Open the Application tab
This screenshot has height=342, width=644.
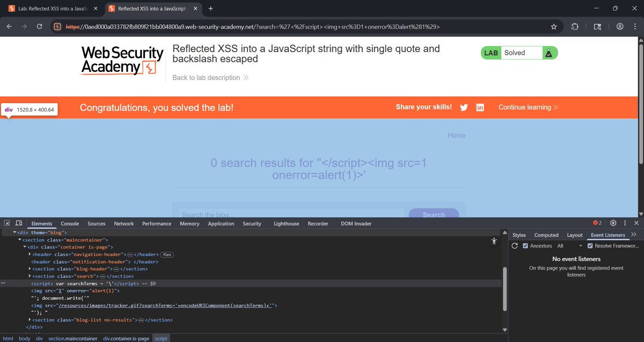(221, 223)
